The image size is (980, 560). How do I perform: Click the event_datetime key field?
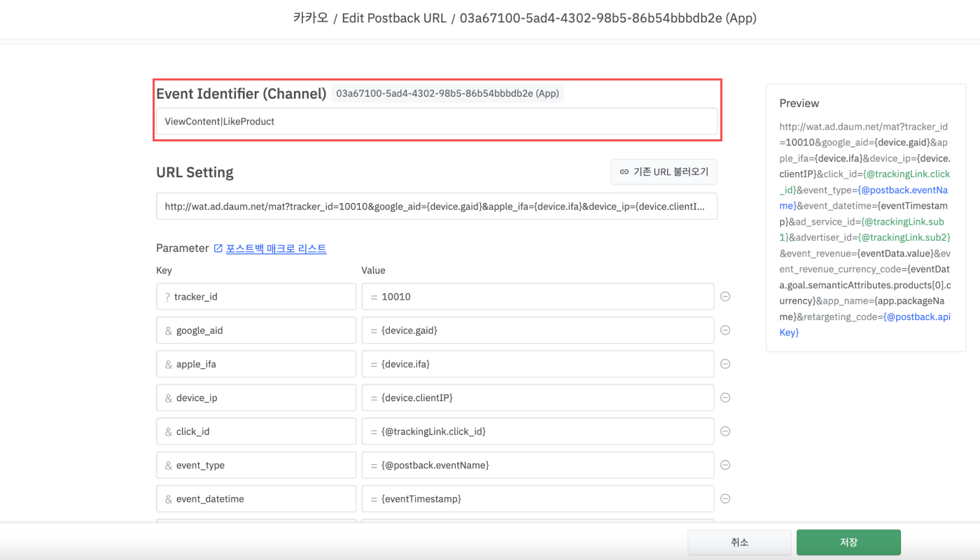point(256,498)
